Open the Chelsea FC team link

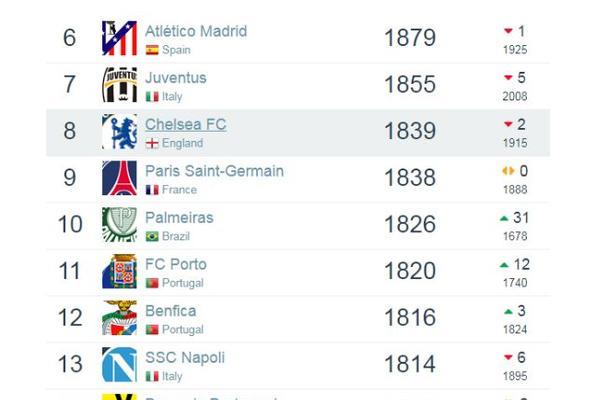tap(185, 125)
